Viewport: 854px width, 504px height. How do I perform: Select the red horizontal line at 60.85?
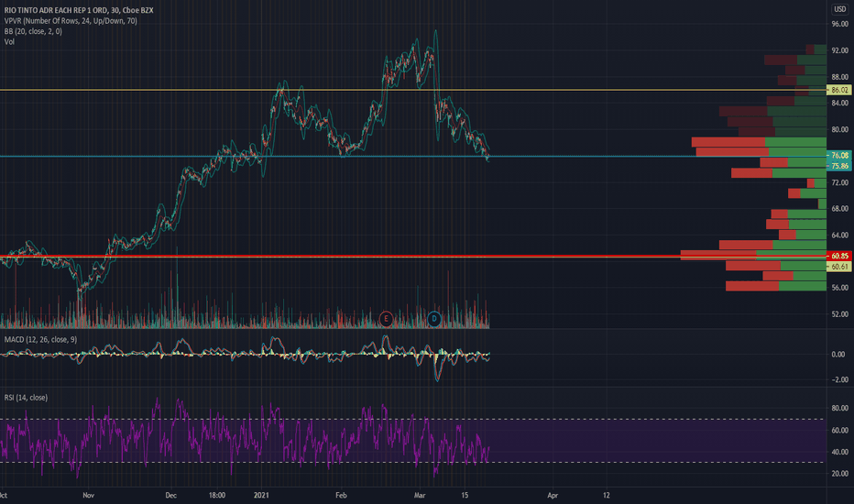click(413, 256)
